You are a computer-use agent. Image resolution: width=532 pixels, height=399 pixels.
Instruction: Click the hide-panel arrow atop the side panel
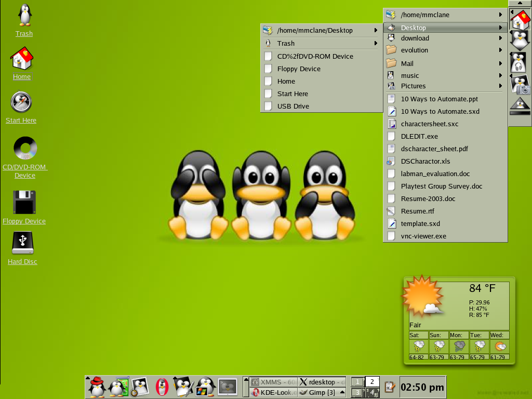[x=520, y=3]
